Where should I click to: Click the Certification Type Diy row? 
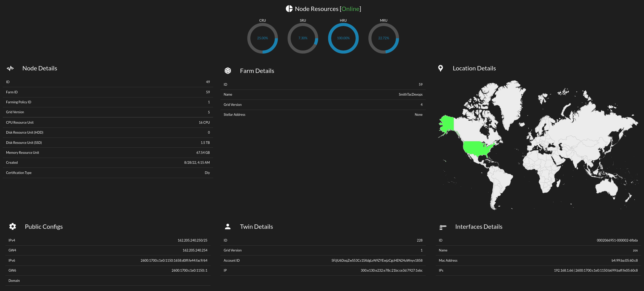(x=108, y=173)
